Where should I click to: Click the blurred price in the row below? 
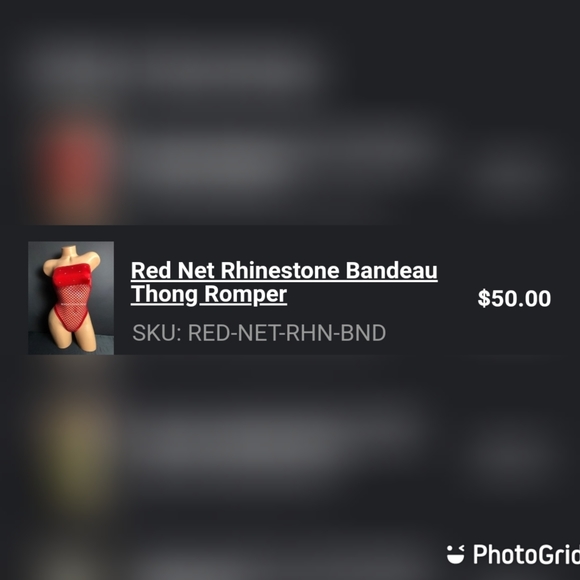[x=512, y=455]
